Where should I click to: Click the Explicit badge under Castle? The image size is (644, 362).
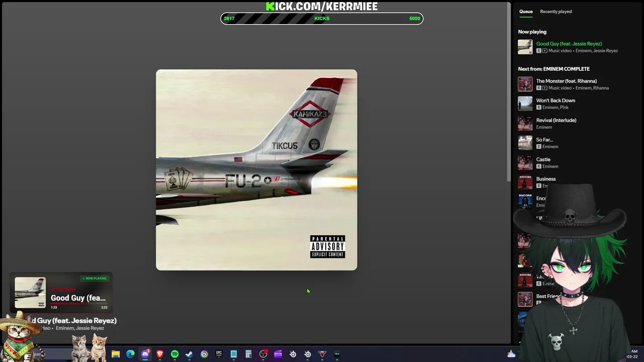pos(538,166)
